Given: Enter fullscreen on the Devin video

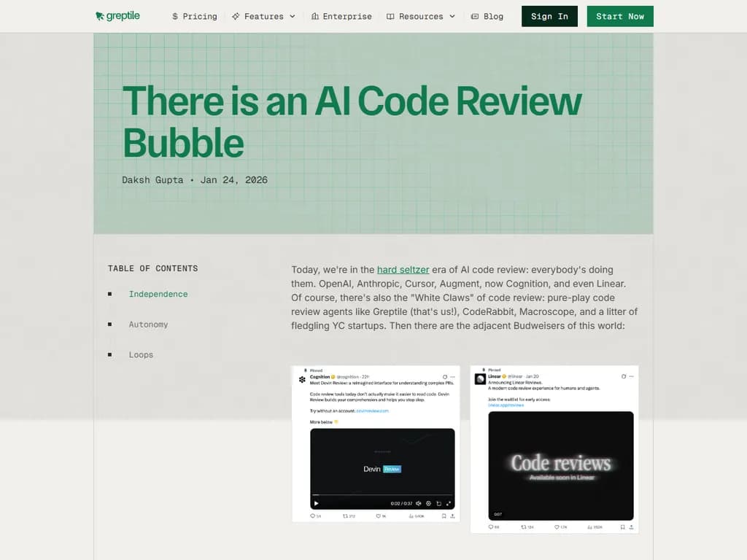Looking at the screenshot, I should (x=449, y=503).
